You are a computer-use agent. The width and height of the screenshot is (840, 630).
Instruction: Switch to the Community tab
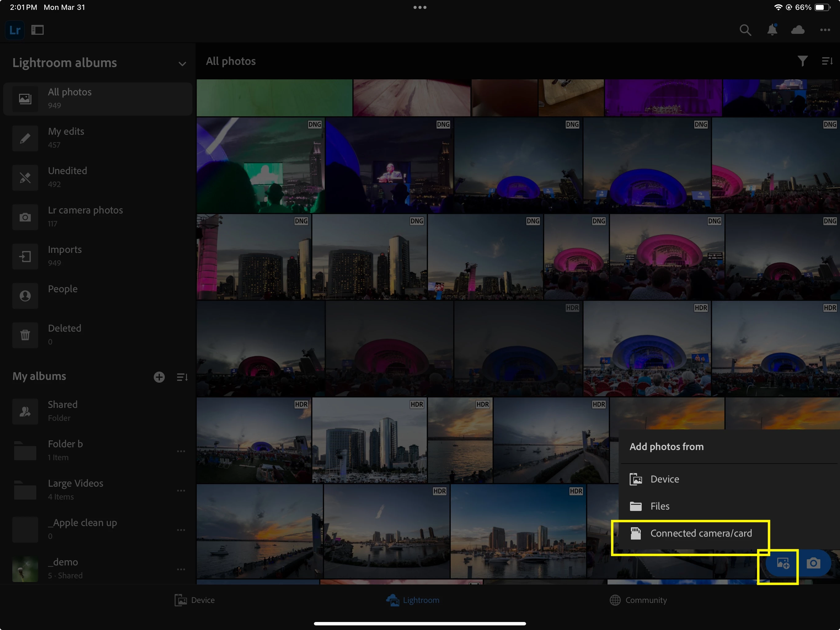click(638, 600)
